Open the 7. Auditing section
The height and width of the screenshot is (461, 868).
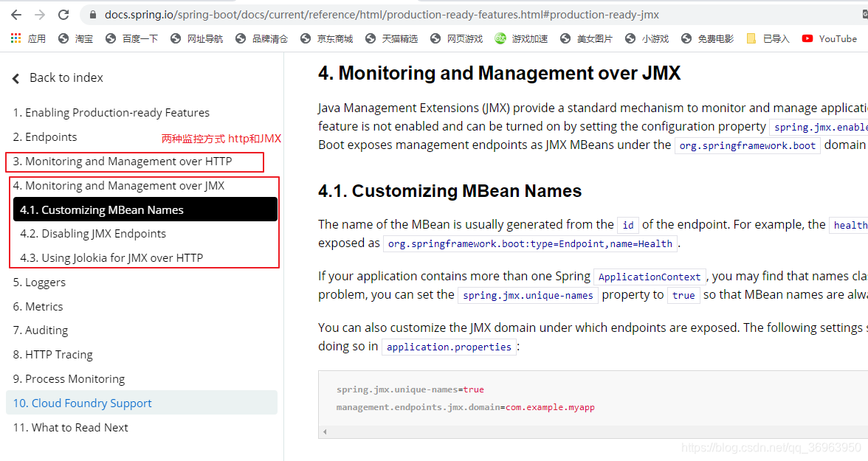[41, 331]
